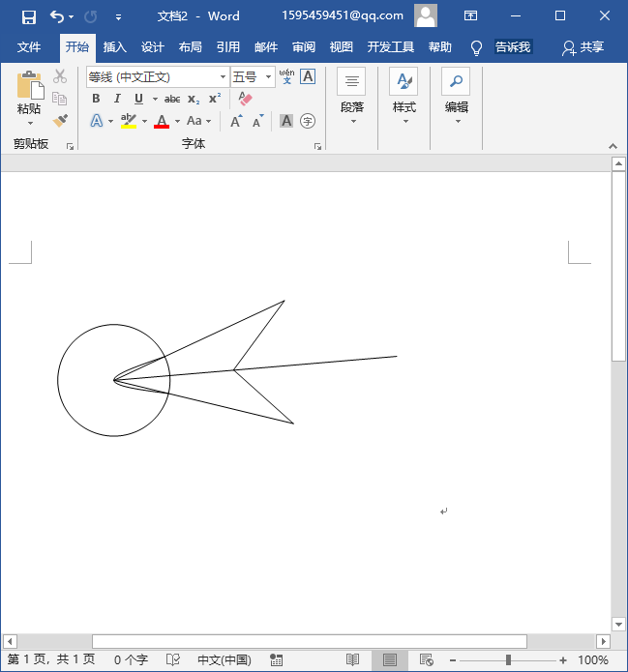This screenshot has width=628, height=672.
Task: Click the enclosed character (字) icon
Action: [x=308, y=121]
